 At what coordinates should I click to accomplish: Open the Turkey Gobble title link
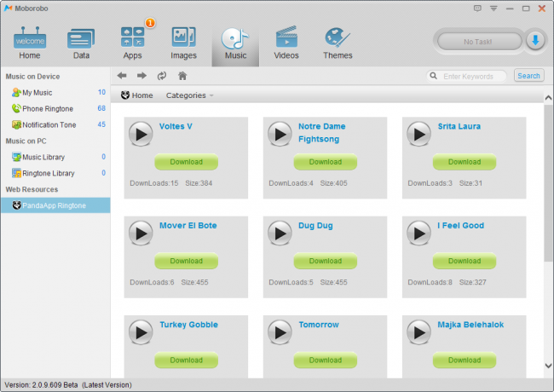pos(188,325)
